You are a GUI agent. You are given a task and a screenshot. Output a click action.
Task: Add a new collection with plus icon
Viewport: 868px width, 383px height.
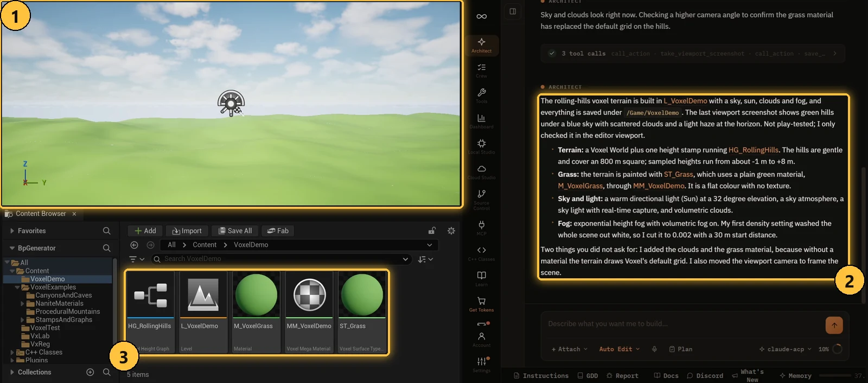click(90, 372)
